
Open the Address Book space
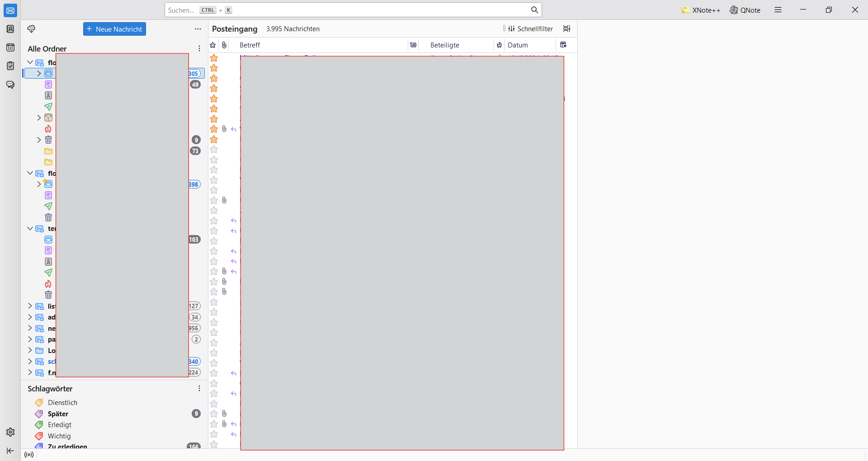point(10,29)
